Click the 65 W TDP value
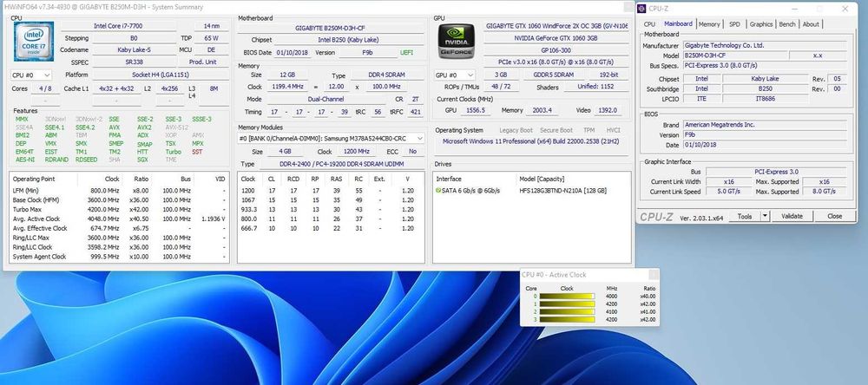Screen dimensions: 868x385 212,38
